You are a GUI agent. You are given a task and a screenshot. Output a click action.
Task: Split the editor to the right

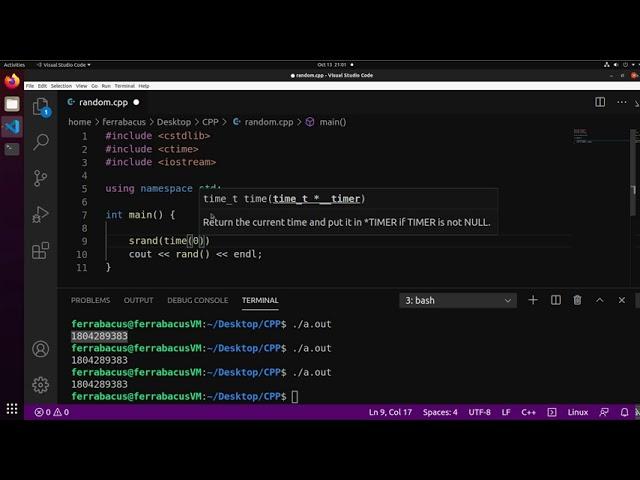pyautogui.click(x=600, y=102)
